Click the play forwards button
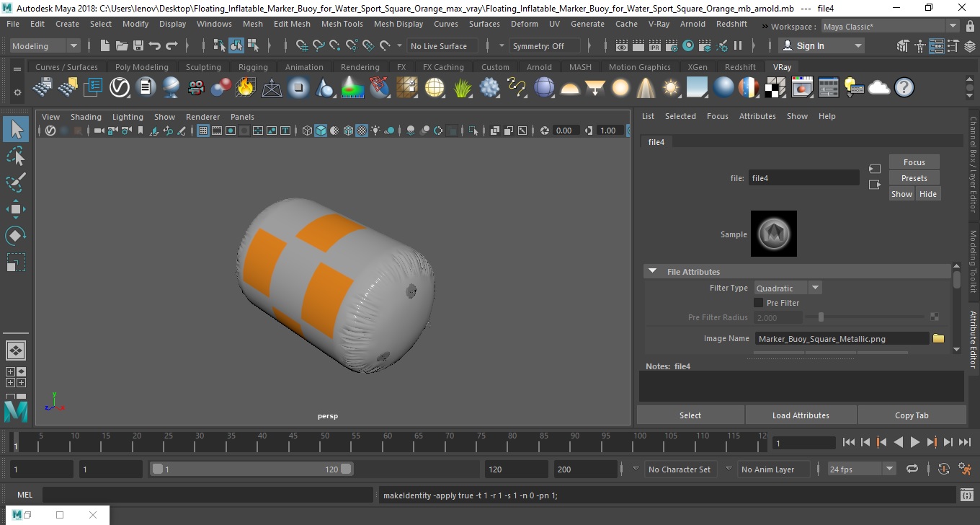The image size is (980, 525). 915,442
